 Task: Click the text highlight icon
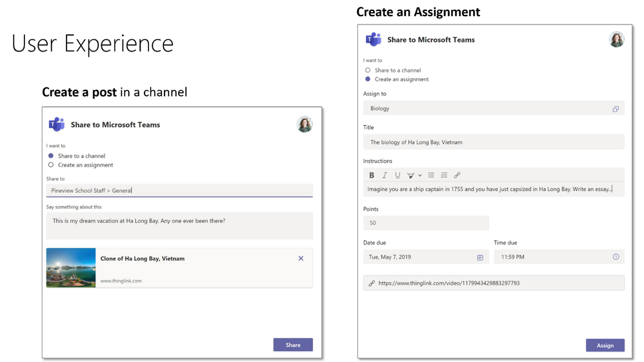[x=410, y=175]
